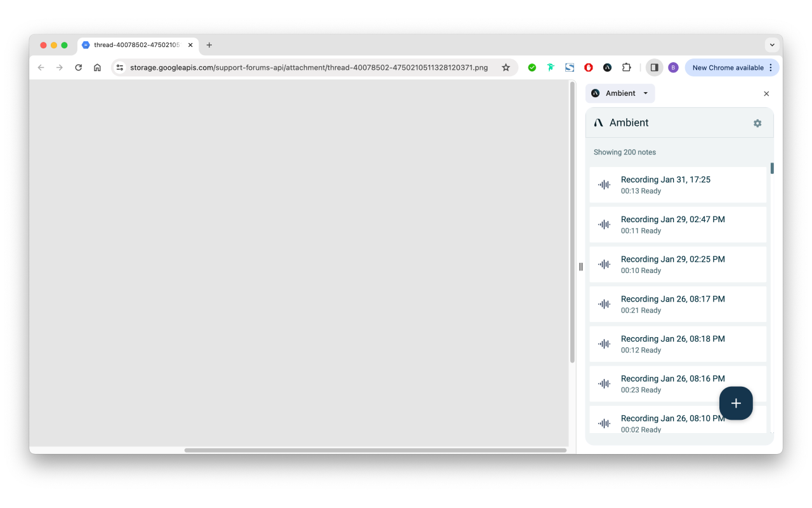Click waveform icon of Jan 29, 02:47 PM recording
This screenshot has height=508, width=812.
[x=604, y=225]
